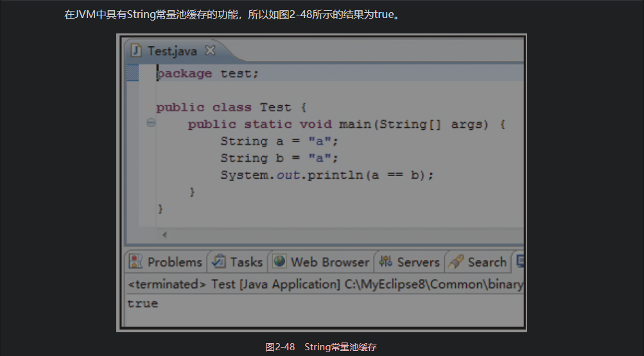The width and height of the screenshot is (644, 356).
Task: Click the Problems tab icon
Action: tap(135, 262)
